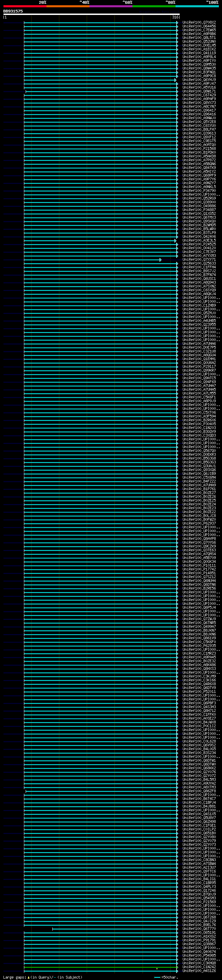Click label UniRef100_Q68KK2

[199, 768]
